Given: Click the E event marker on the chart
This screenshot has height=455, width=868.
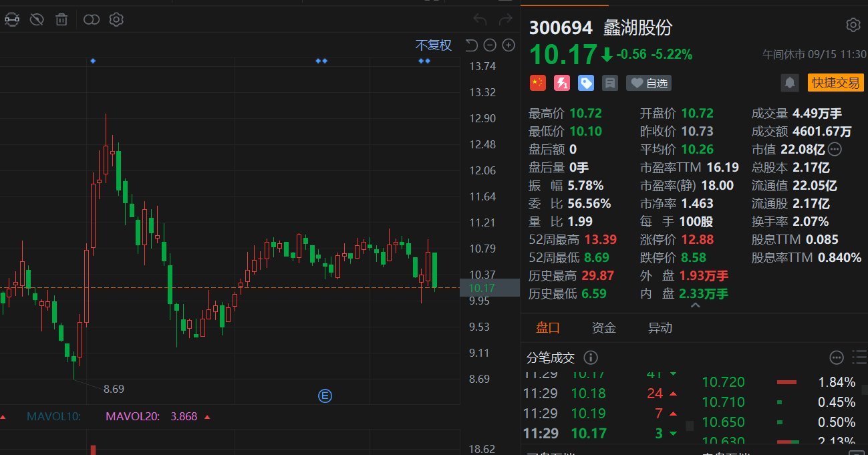Looking at the screenshot, I should coord(325,396).
